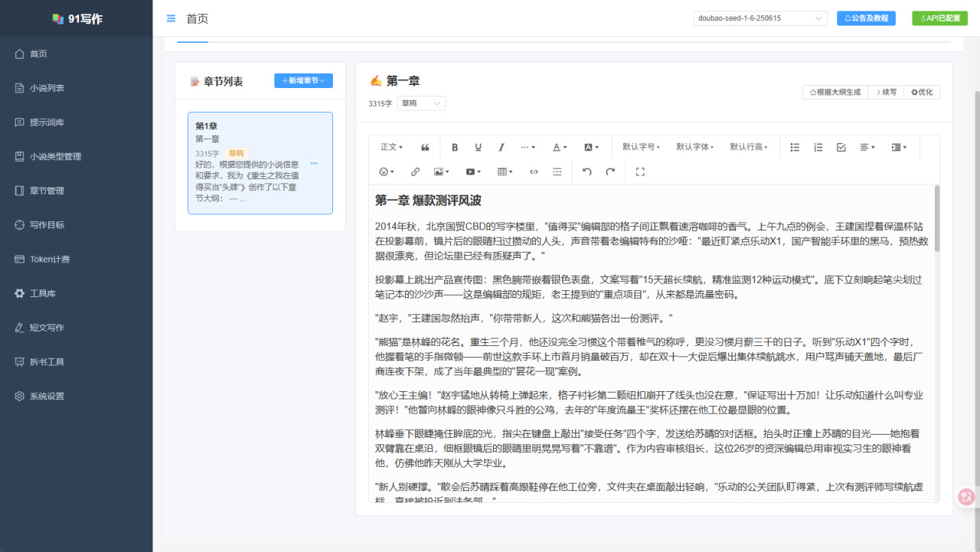This screenshot has width=980, height=552.
Task: Insert a horizontal divider line
Action: pos(557,171)
